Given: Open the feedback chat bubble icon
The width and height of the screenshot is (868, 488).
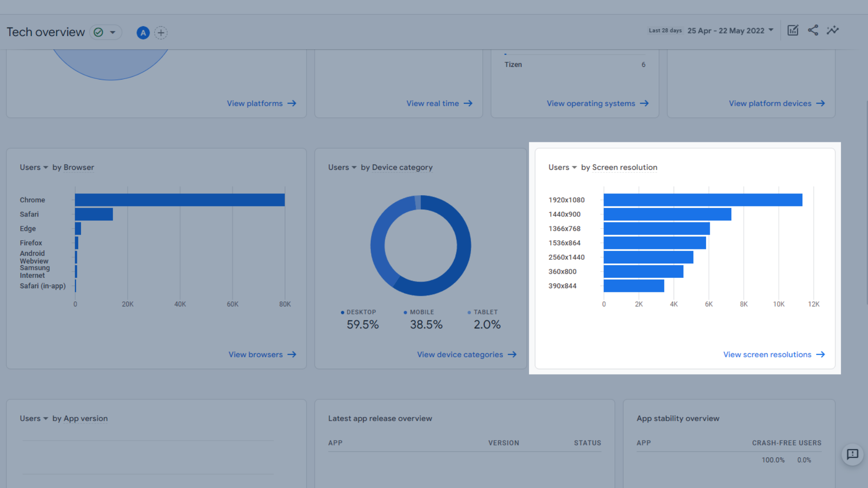Looking at the screenshot, I should click(852, 454).
